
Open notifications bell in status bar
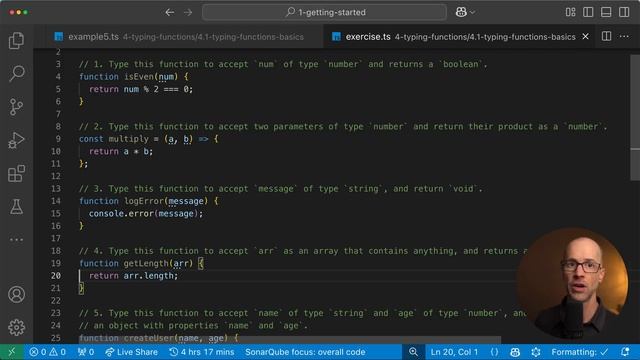pyautogui.click(x=625, y=352)
